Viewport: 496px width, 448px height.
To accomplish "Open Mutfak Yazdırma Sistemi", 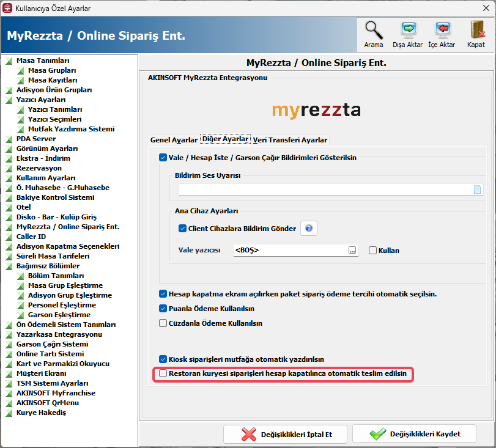I will [71, 130].
